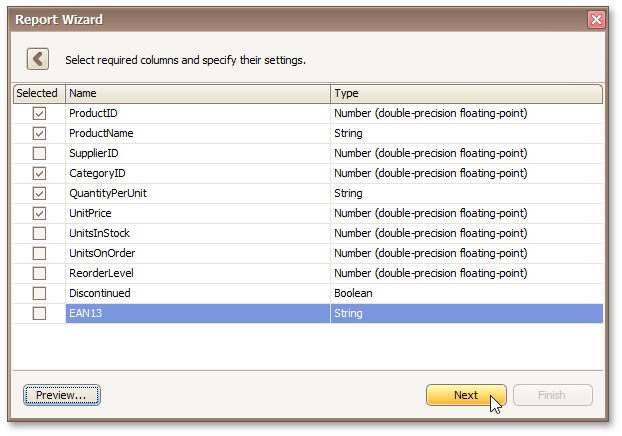Screen dimensions: 622x436
Task: Check the EAN13 checkbox
Action: point(39,314)
